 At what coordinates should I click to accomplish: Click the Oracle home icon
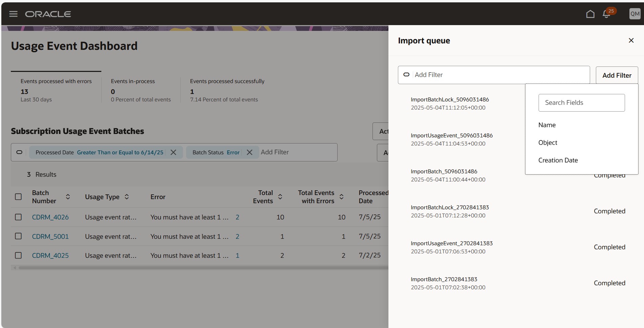(590, 14)
